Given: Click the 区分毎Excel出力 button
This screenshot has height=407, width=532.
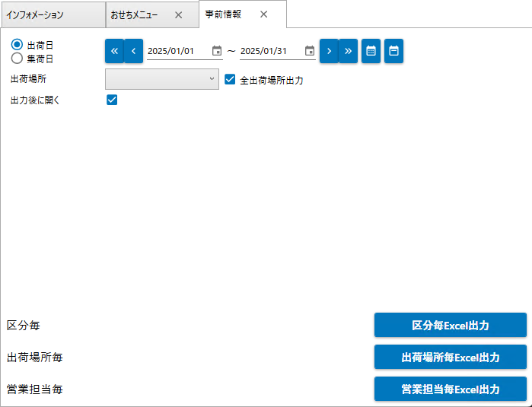Looking at the screenshot, I should tap(451, 325).
